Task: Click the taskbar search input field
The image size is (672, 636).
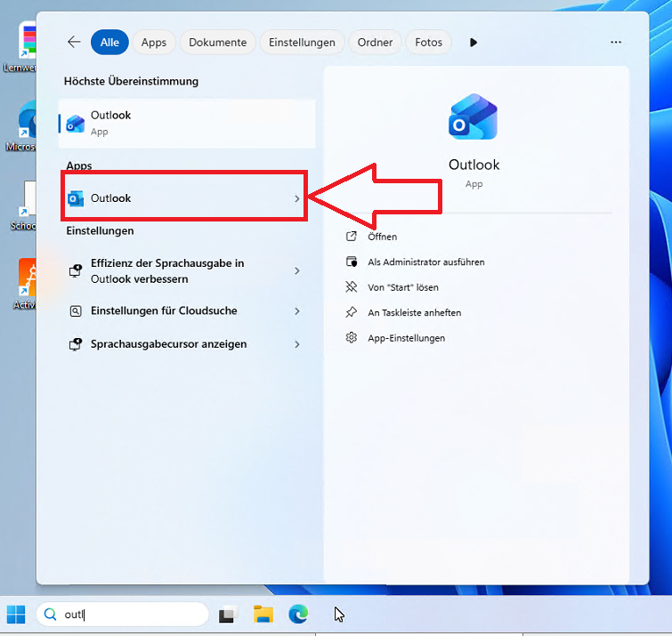Action: coord(125,614)
